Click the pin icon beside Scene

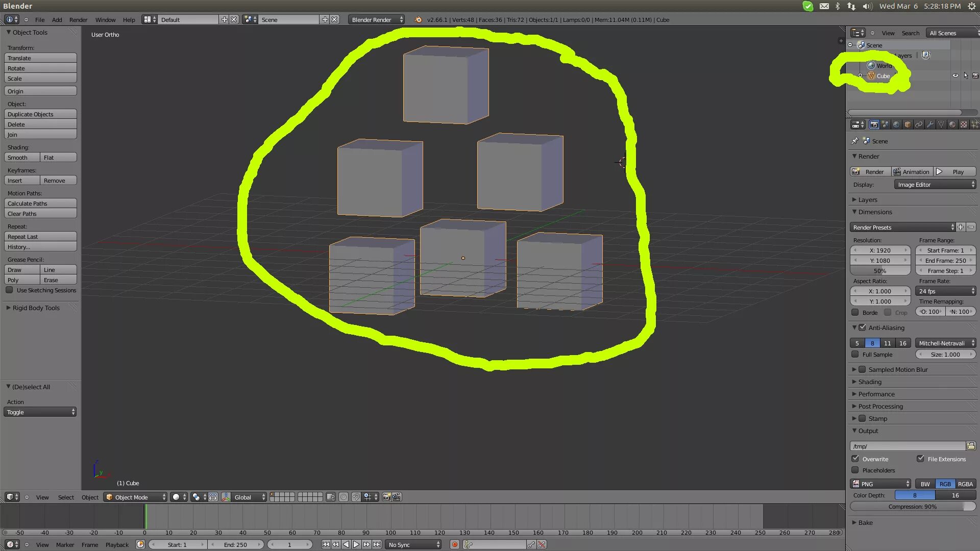point(855,141)
